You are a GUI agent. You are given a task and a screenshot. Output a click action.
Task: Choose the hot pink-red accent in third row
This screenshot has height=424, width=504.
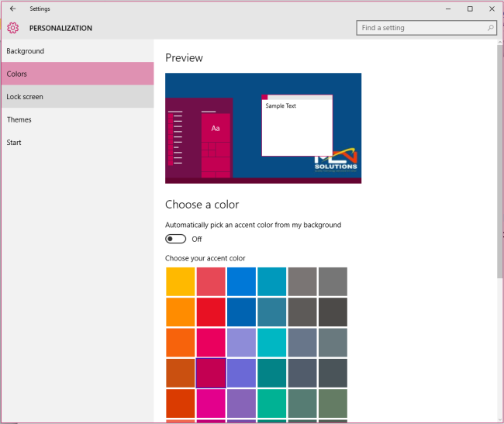pyautogui.click(x=211, y=343)
